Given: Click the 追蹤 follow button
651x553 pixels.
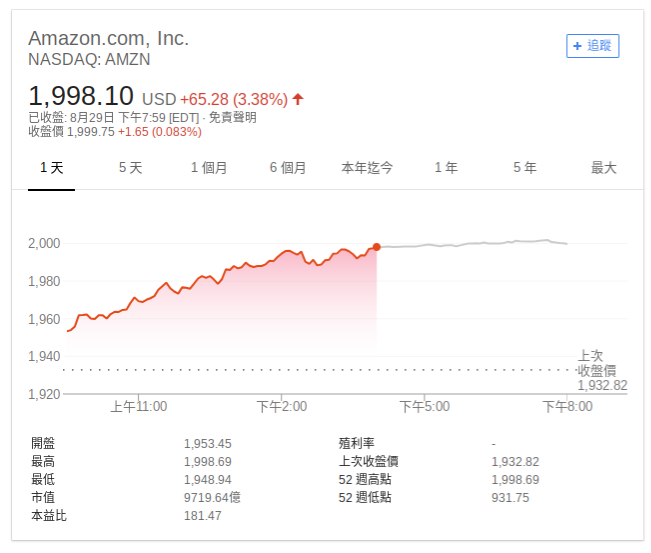Looking at the screenshot, I should pos(592,46).
